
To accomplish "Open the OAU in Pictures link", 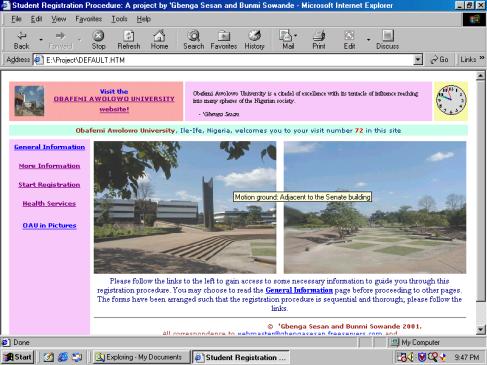I will 49,226.
